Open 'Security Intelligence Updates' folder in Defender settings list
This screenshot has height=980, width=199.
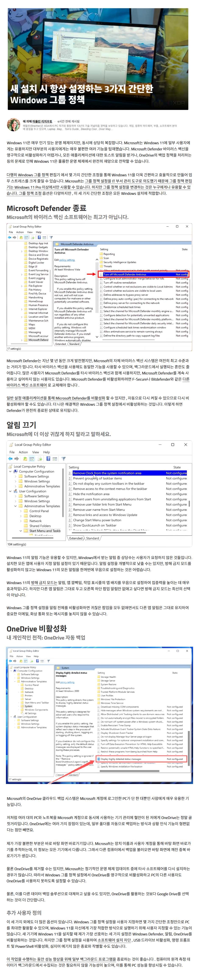pos(118,262)
